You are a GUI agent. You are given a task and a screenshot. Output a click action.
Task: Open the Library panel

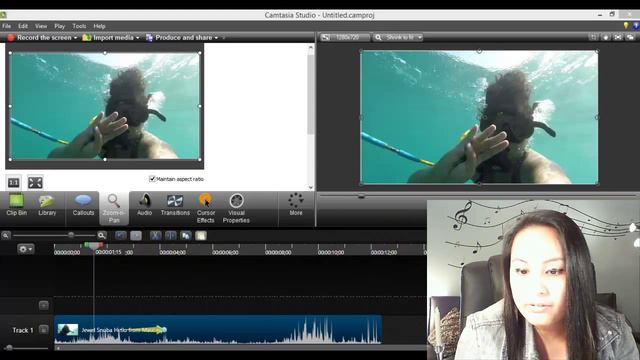(47, 205)
